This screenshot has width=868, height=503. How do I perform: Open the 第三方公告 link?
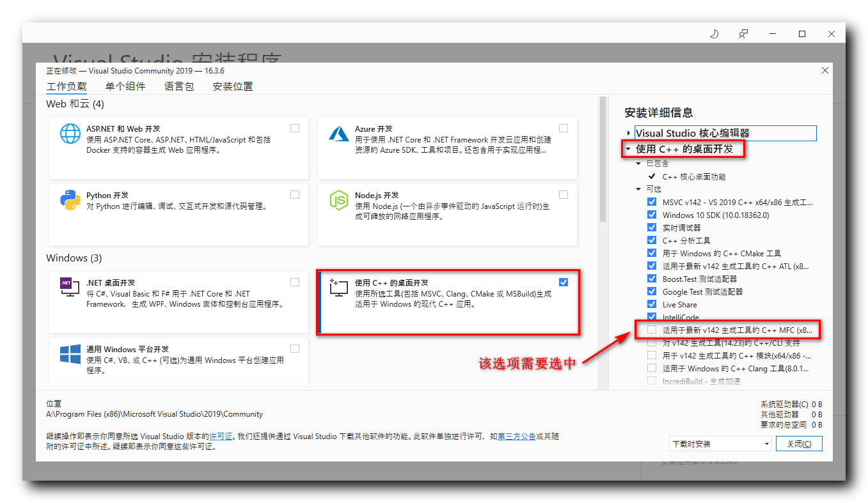click(517, 437)
